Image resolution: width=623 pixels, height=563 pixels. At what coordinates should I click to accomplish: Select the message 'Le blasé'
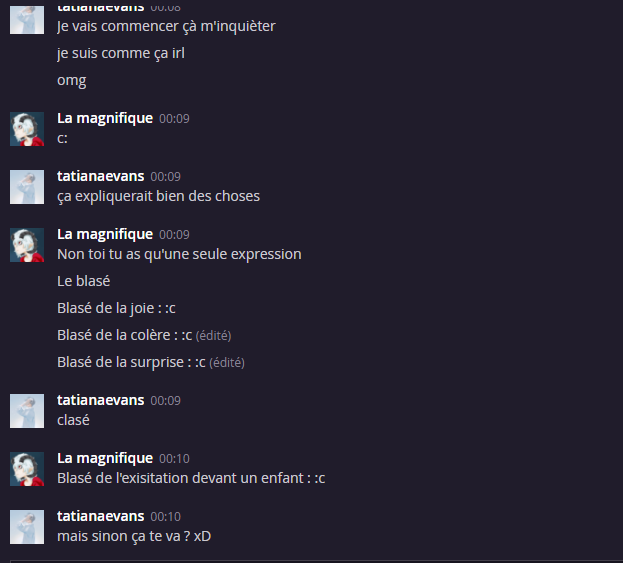click(x=84, y=281)
